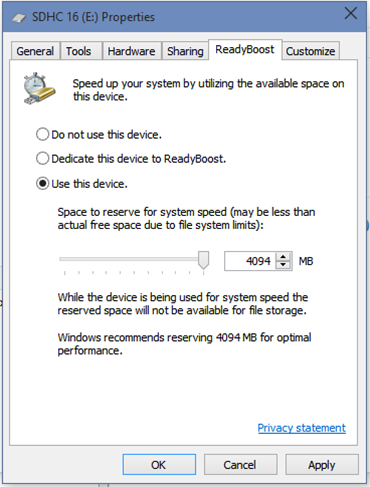
Task: Increase reserved space with up arrow
Action: [x=283, y=257]
